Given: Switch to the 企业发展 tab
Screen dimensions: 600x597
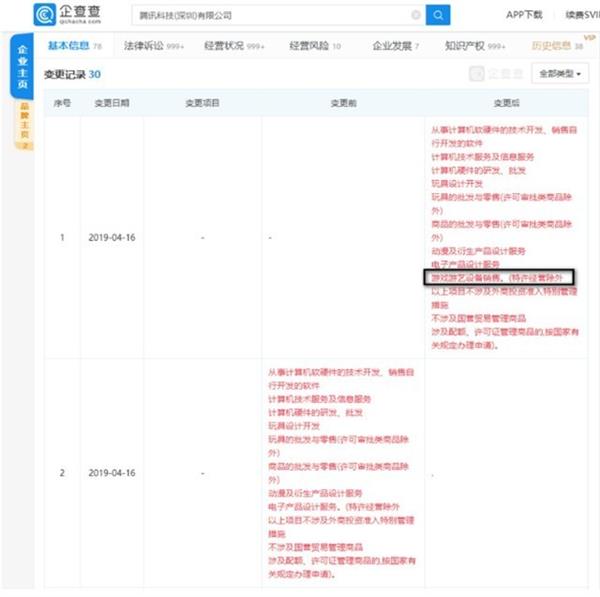Looking at the screenshot, I should [x=396, y=46].
